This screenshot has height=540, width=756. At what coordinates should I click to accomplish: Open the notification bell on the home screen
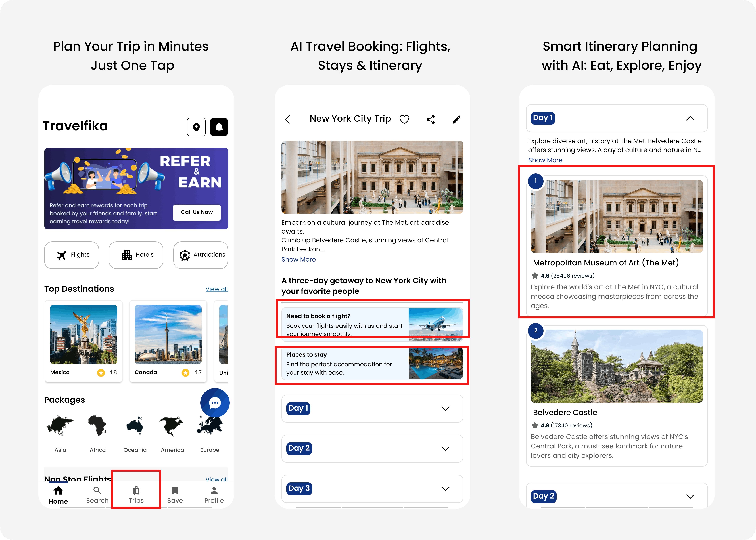point(219,127)
